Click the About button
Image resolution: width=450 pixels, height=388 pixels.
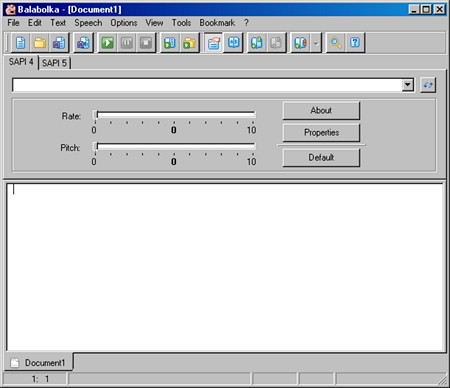321,110
